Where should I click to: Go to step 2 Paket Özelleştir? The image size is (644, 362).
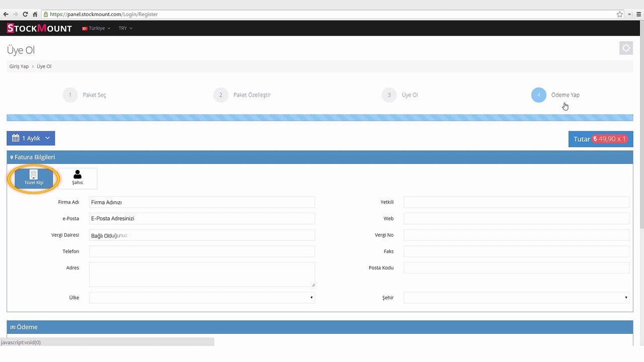tap(242, 95)
